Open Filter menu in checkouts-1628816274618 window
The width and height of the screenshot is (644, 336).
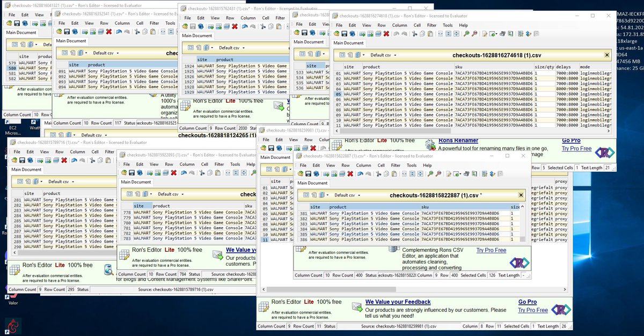pyautogui.click(x=431, y=25)
